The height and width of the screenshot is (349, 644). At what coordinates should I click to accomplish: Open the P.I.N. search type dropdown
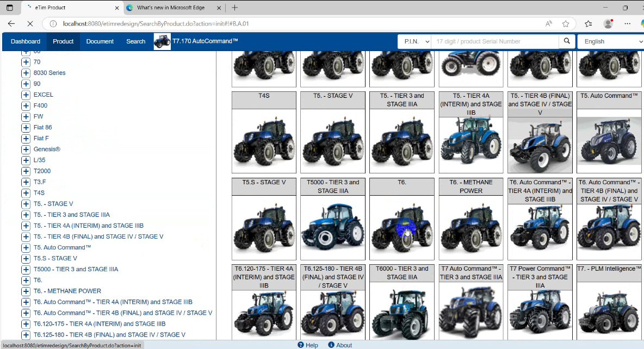(x=414, y=41)
